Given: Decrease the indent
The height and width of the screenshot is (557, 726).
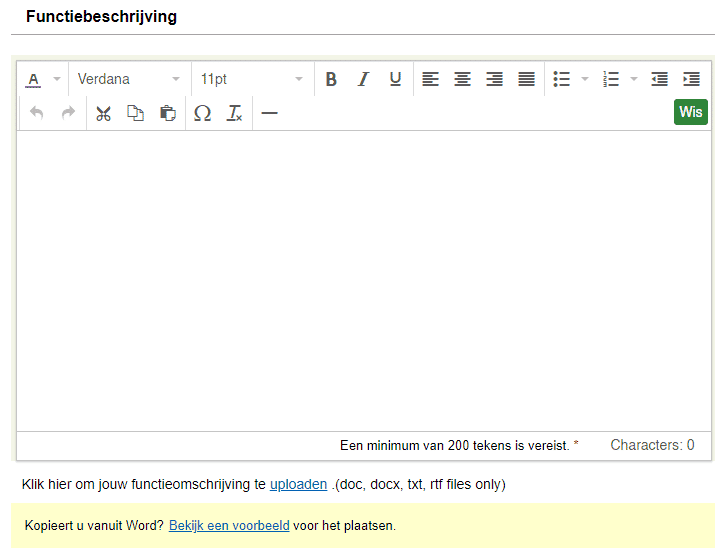Looking at the screenshot, I should point(659,79).
